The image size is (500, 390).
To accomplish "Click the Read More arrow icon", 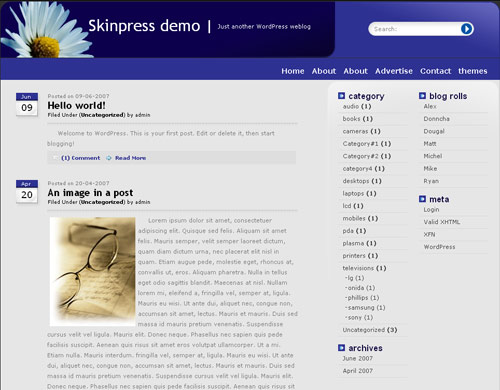I will pyautogui.click(x=109, y=158).
